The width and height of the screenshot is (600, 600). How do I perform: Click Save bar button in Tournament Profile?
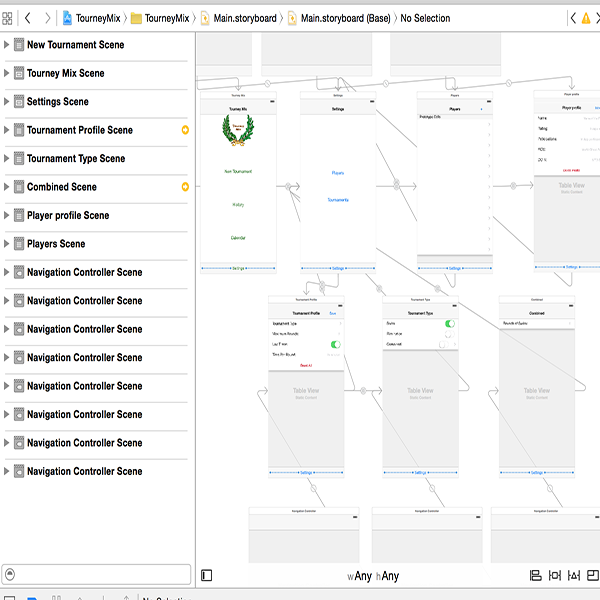(333, 313)
